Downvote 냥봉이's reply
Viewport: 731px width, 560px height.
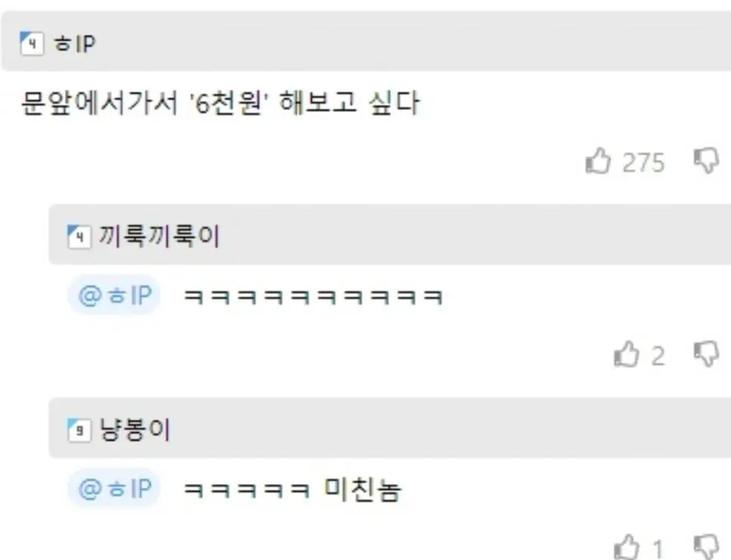tap(706, 547)
